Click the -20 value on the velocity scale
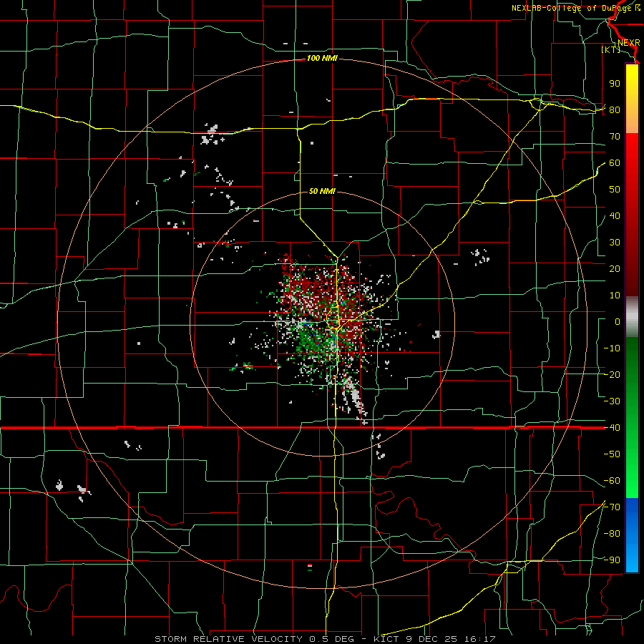The height and width of the screenshot is (644, 644). (612, 375)
